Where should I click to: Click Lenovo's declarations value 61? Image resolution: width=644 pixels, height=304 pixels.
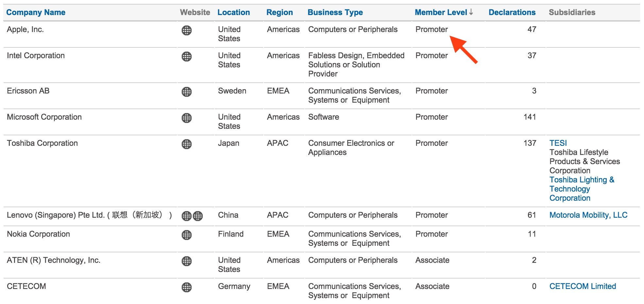pos(532,215)
